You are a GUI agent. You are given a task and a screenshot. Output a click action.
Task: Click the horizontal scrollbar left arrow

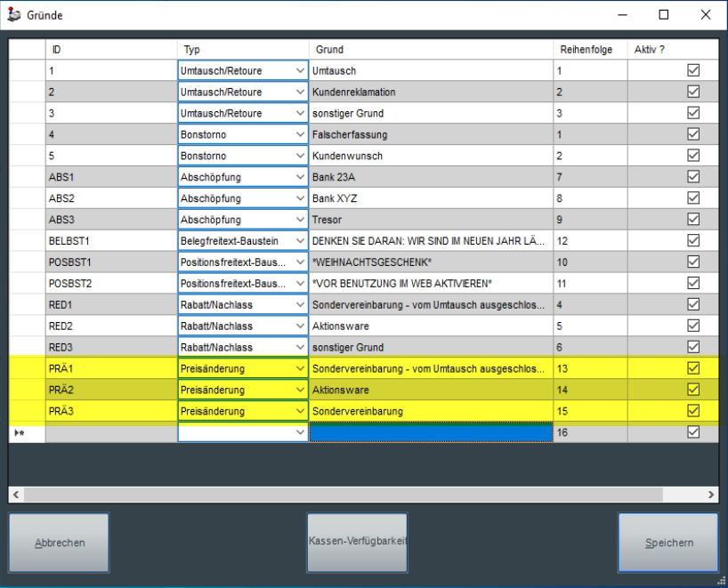coord(16,495)
